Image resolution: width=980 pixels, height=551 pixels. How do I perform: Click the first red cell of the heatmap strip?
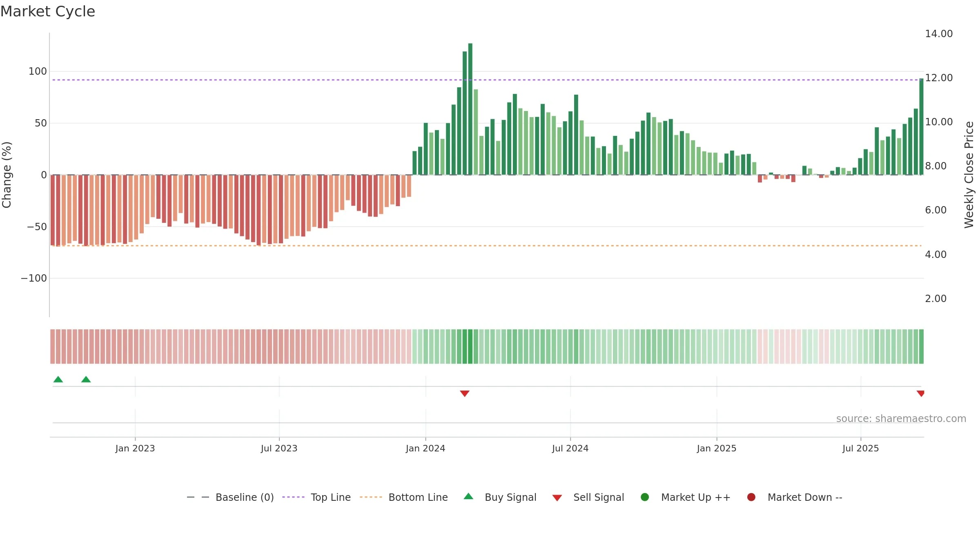[x=53, y=346]
